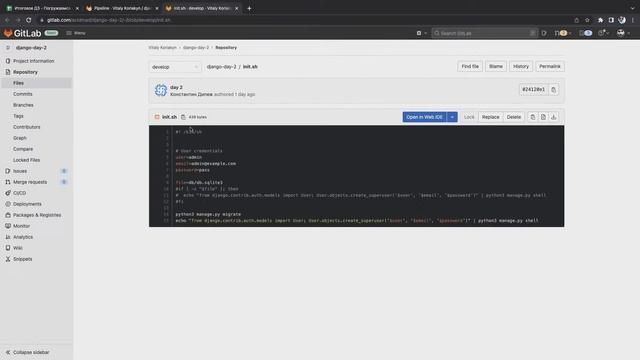Open Packages & Registries in the sidebar
This screenshot has height=360, width=640.
tap(37, 215)
